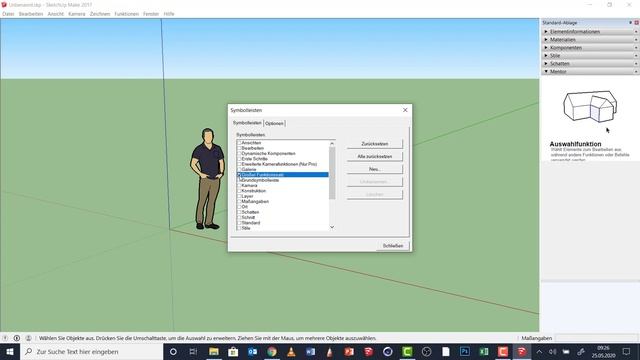Open Cinema 4D sphere icon on the taskbar
The width and height of the screenshot is (640, 360).
pos(388,351)
